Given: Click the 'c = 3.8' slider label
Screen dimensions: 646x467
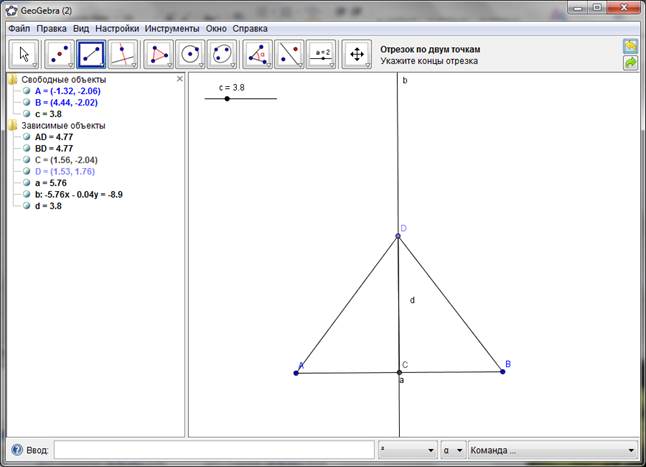Looking at the screenshot, I should pyautogui.click(x=232, y=87).
